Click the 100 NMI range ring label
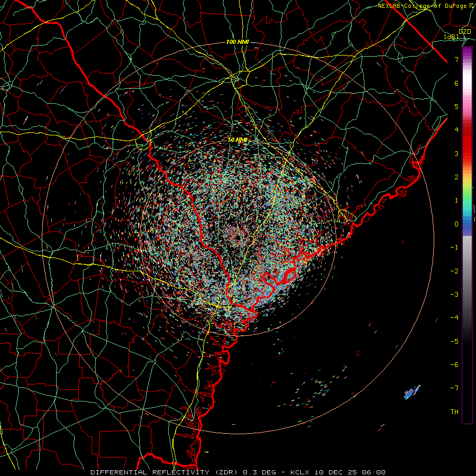The image size is (476, 476). click(237, 42)
